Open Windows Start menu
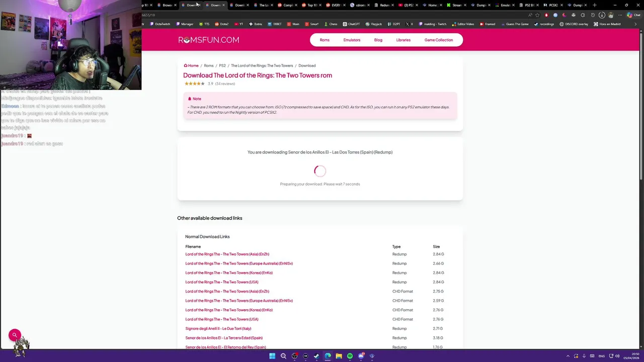 tap(272, 356)
